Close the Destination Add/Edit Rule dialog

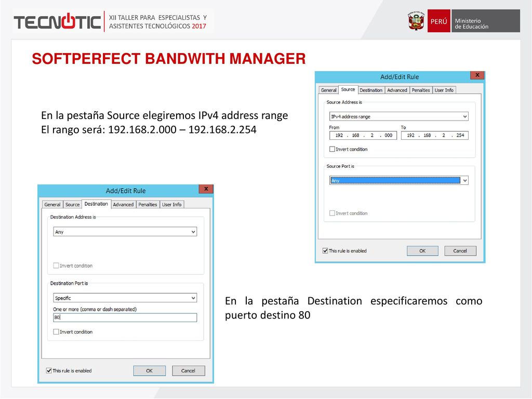206,189
